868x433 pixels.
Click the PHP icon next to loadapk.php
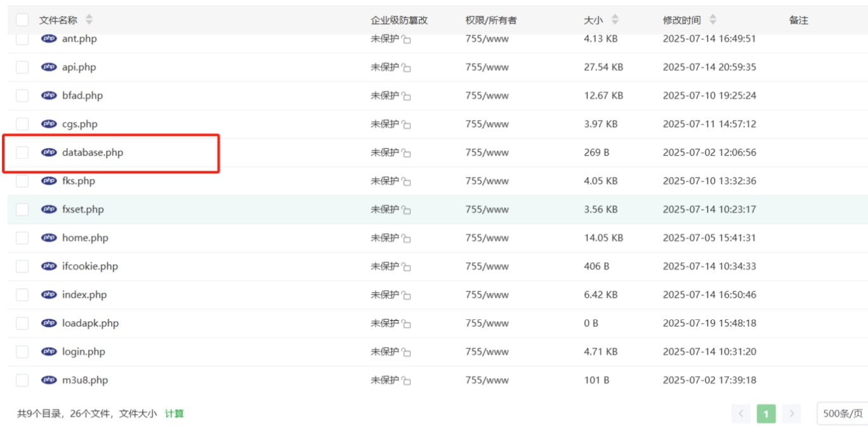coord(49,323)
